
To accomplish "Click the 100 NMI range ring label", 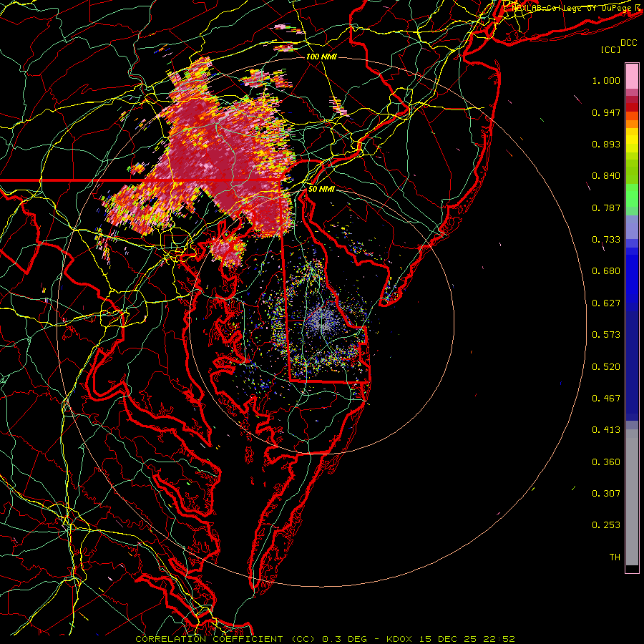I will point(321,57).
